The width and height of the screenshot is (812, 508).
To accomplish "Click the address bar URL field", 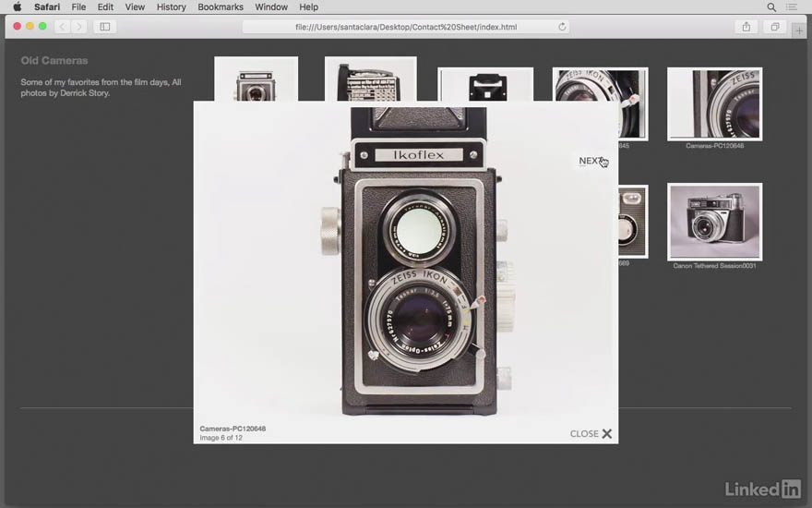I will point(405,27).
